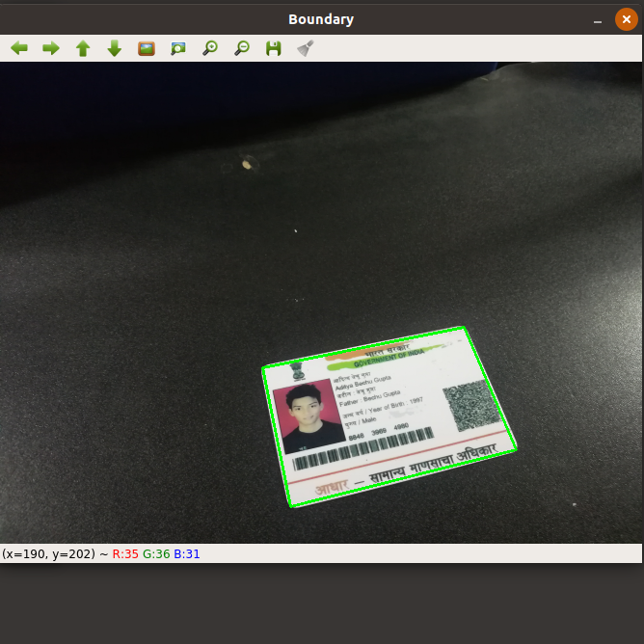Minimize the Boundary window

[598, 20]
